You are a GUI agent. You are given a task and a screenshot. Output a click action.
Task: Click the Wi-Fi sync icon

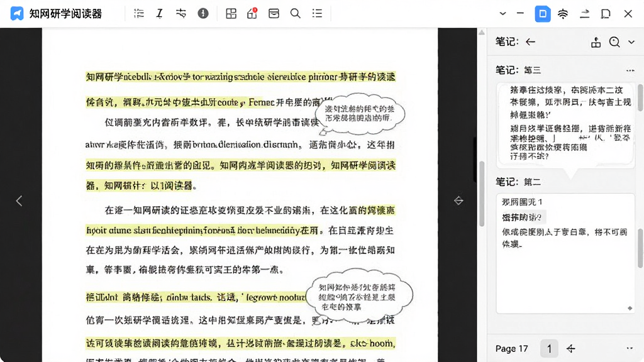coord(563,14)
